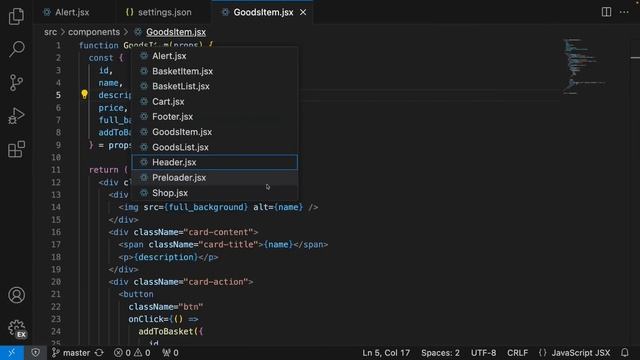Open the errors and warnings indicator
Image resolution: width=640 pixels, height=360 pixels.
(x=132, y=353)
